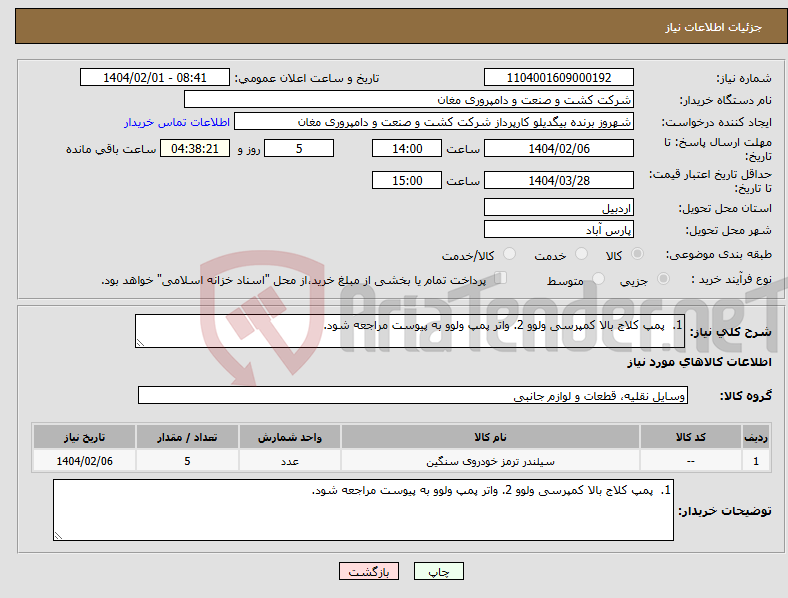Image resolution: width=788 pixels, height=598 pixels.
Task: Click the delivery province field اردبیل
Action: pyautogui.click(x=558, y=208)
